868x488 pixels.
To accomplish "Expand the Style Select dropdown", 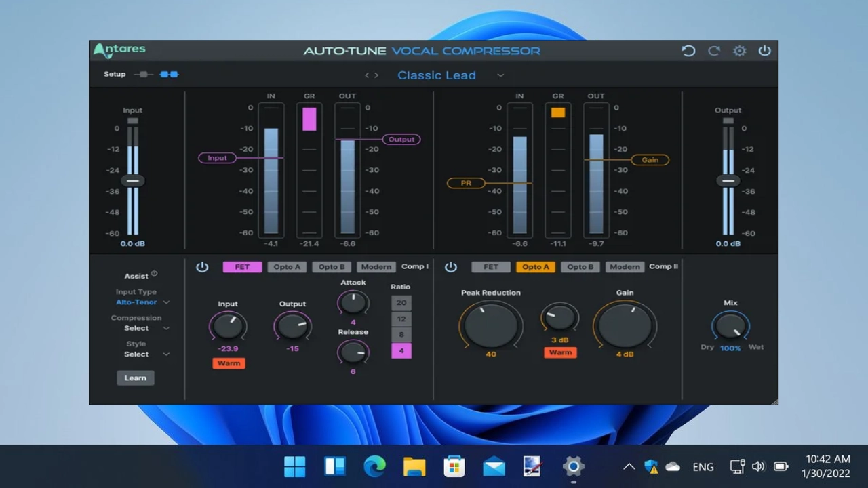I will click(166, 354).
